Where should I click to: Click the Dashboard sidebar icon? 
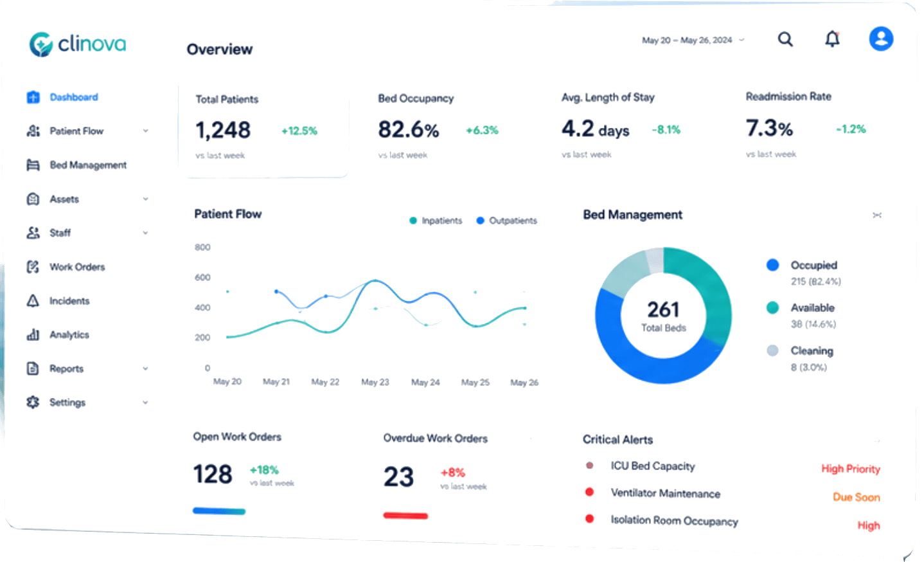[33, 97]
